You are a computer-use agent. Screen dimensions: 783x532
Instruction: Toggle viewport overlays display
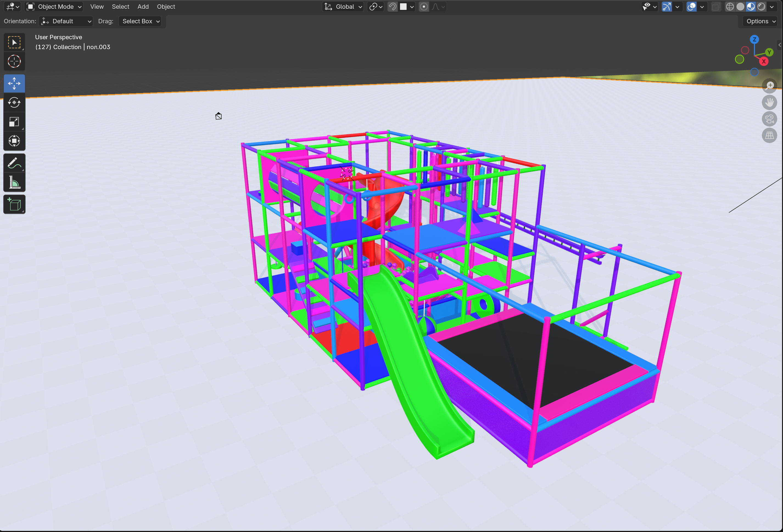691,7
